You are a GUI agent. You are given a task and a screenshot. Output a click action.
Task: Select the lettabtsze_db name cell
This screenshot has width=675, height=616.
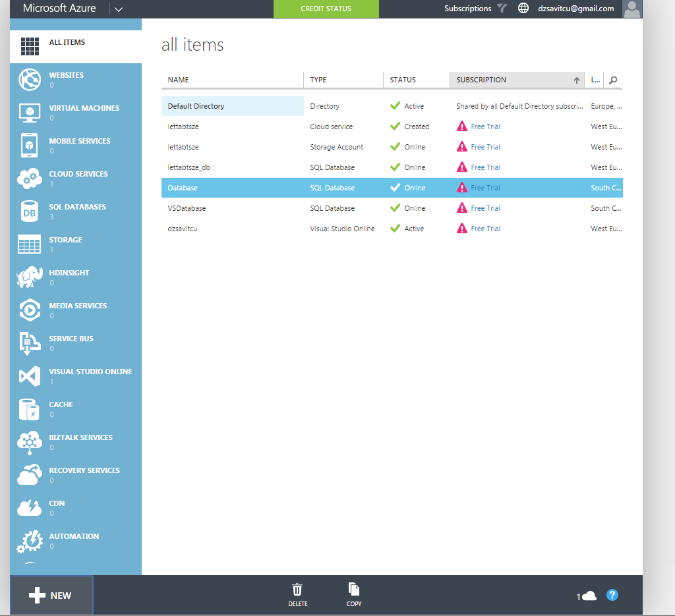(189, 167)
